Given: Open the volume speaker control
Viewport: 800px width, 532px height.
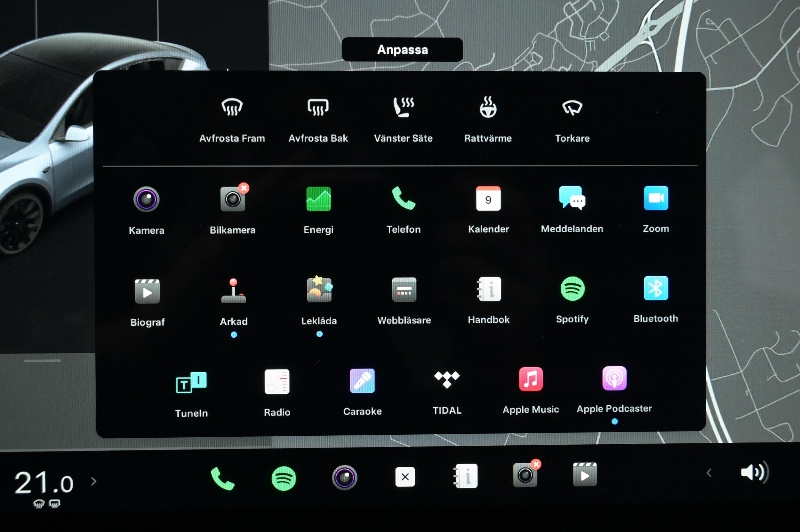Looking at the screenshot, I should pos(755,472).
